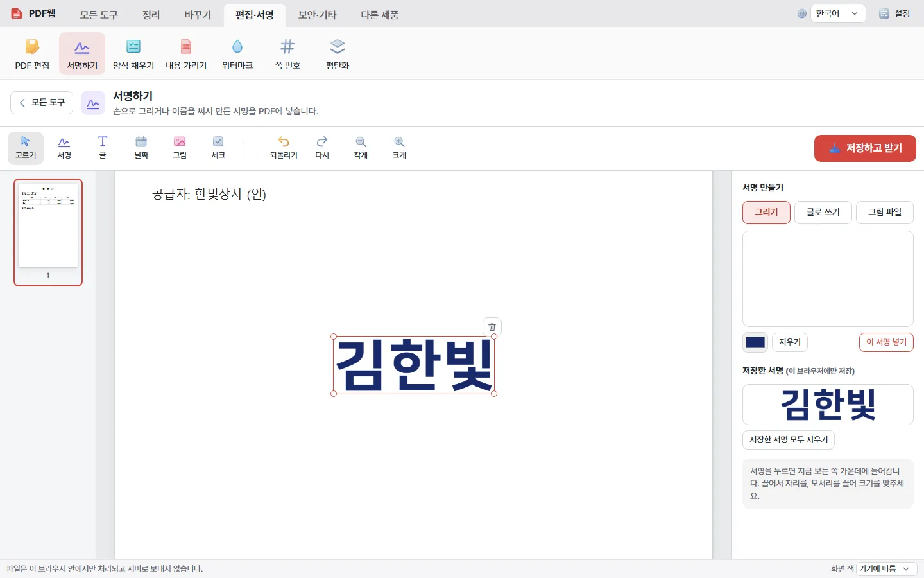Choose the 서명 signature tool in toolbar
The image size is (924, 578).
64,148
